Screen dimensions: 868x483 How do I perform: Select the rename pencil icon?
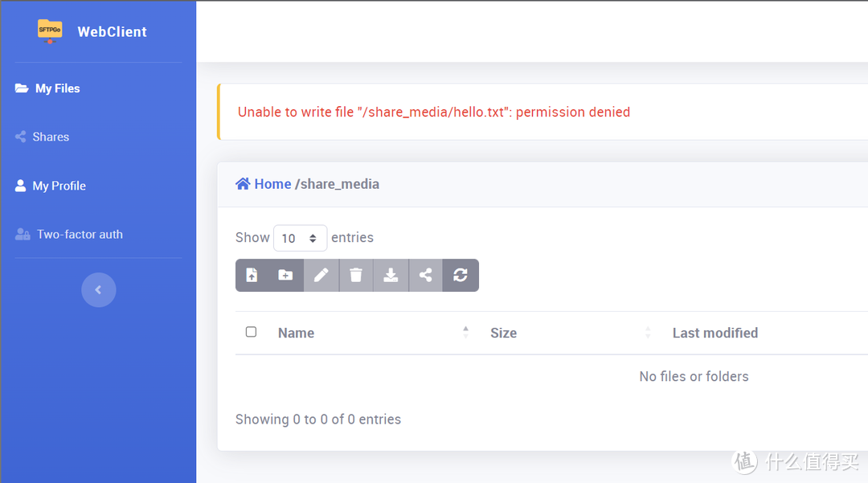pos(321,275)
